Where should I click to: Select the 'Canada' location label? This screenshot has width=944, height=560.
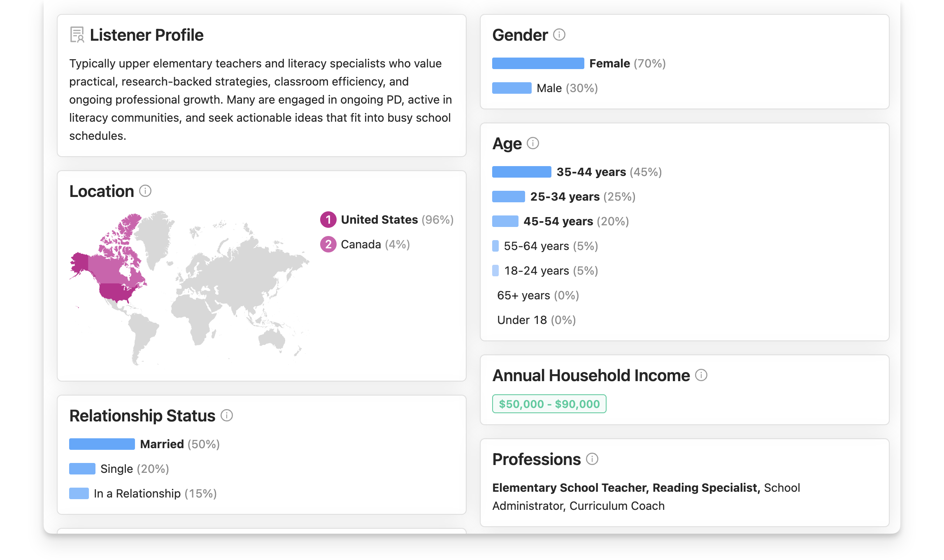(361, 244)
